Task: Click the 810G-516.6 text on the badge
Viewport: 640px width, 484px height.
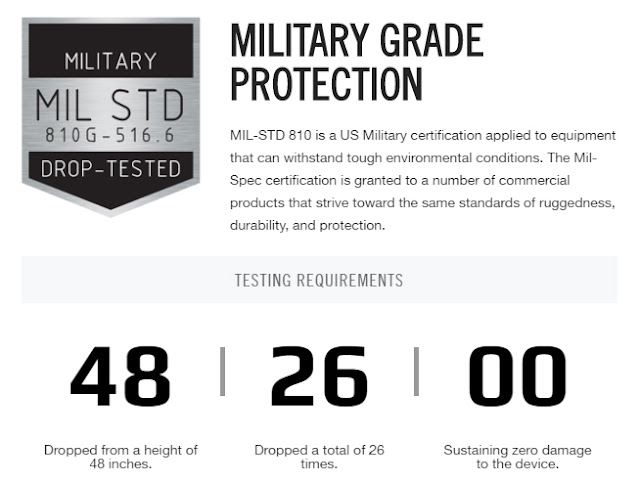Action: [110, 135]
